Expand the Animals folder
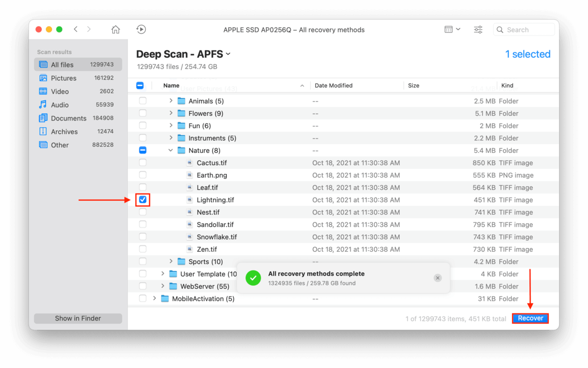This screenshot has height=368, width=588. [171, 101]
